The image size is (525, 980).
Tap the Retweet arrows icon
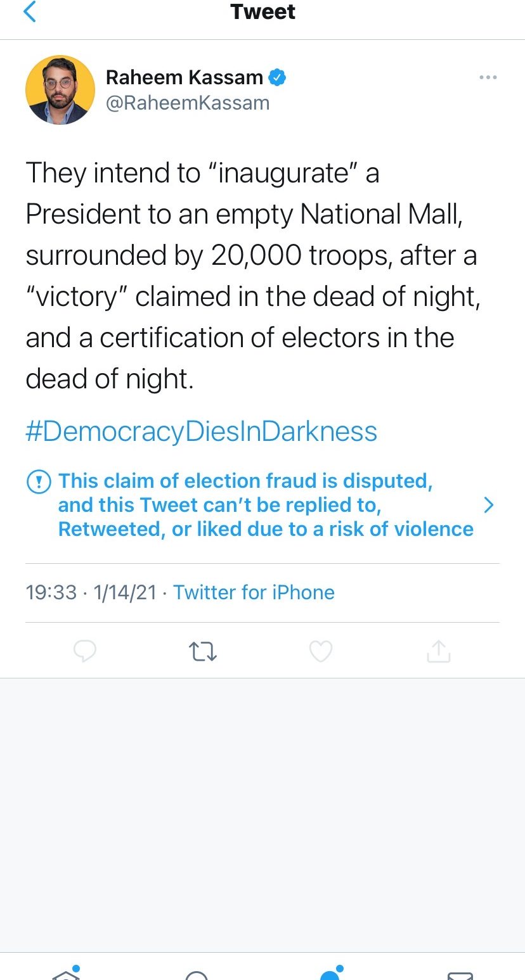(x=203, y=651)
